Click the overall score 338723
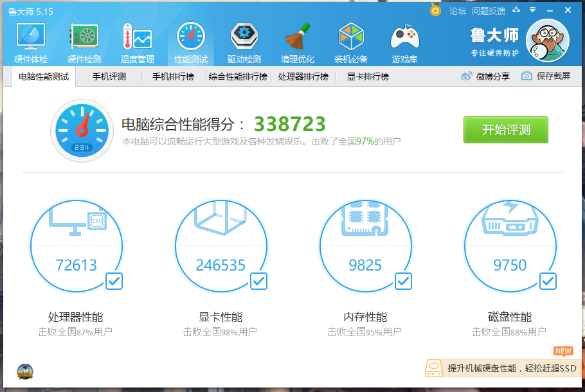This screenshot has height=392, width=585. point(290,124)
